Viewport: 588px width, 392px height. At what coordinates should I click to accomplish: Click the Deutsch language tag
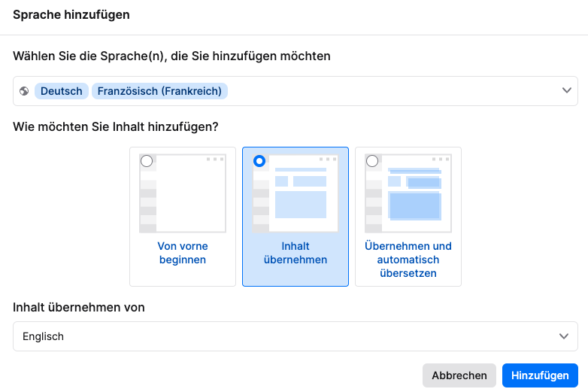[62, 91]
